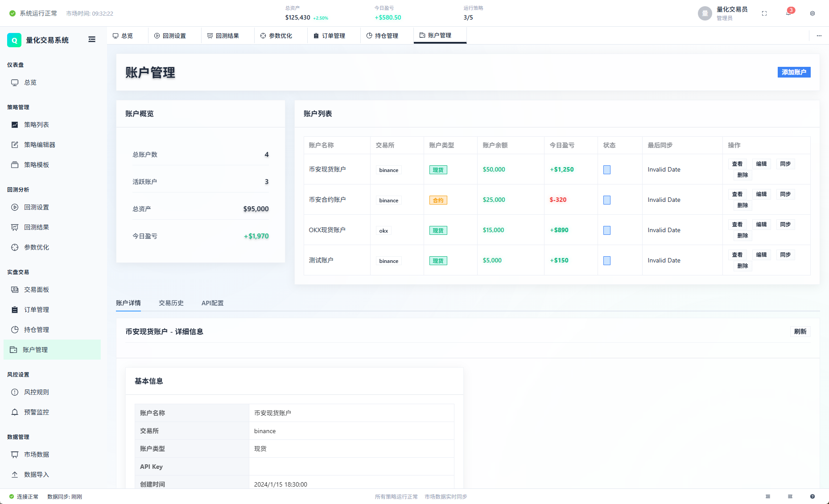
Task: Open 数据导入 in sidebar
Action: coord(52,475)
